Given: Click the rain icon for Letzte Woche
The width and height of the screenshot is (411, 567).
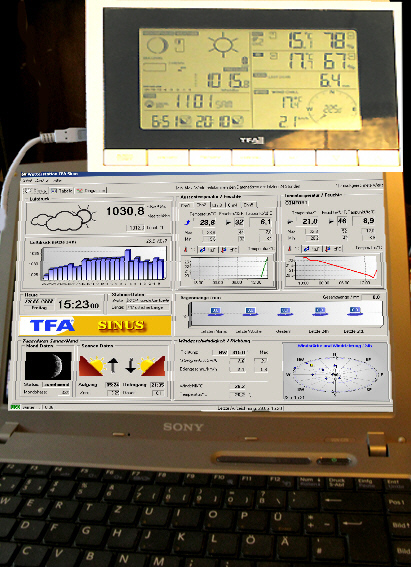Looking at the screenshot, I should click(250, 312).
